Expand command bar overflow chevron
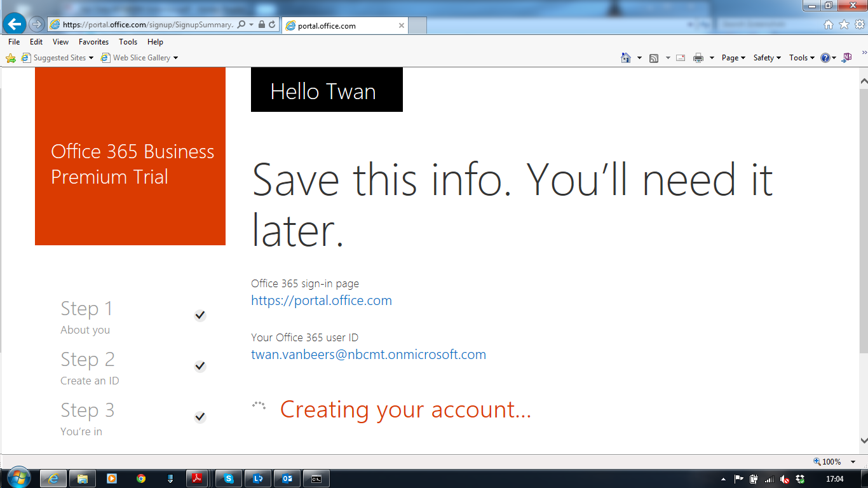Viewport: 868px width, 488px height. [864, 52]
